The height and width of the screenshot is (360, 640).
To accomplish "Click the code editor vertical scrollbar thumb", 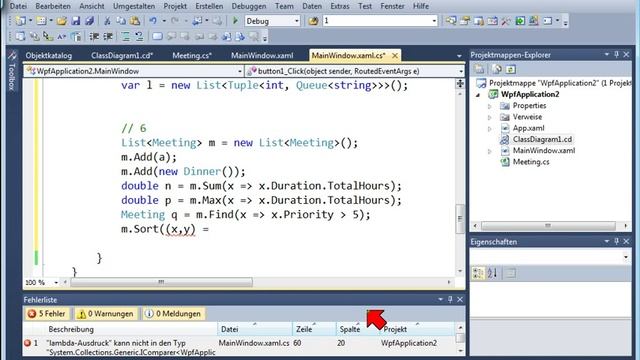I will (460, 219).
